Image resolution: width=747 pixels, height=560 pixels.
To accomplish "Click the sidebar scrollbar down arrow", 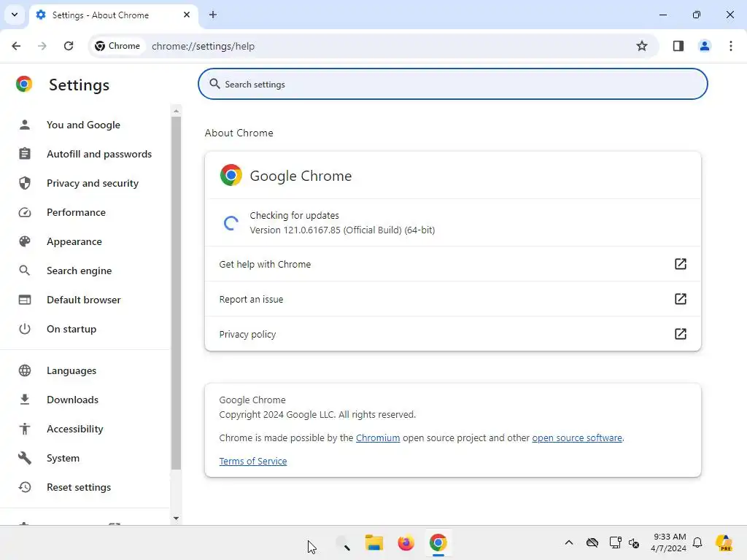I will click(177, 518).
